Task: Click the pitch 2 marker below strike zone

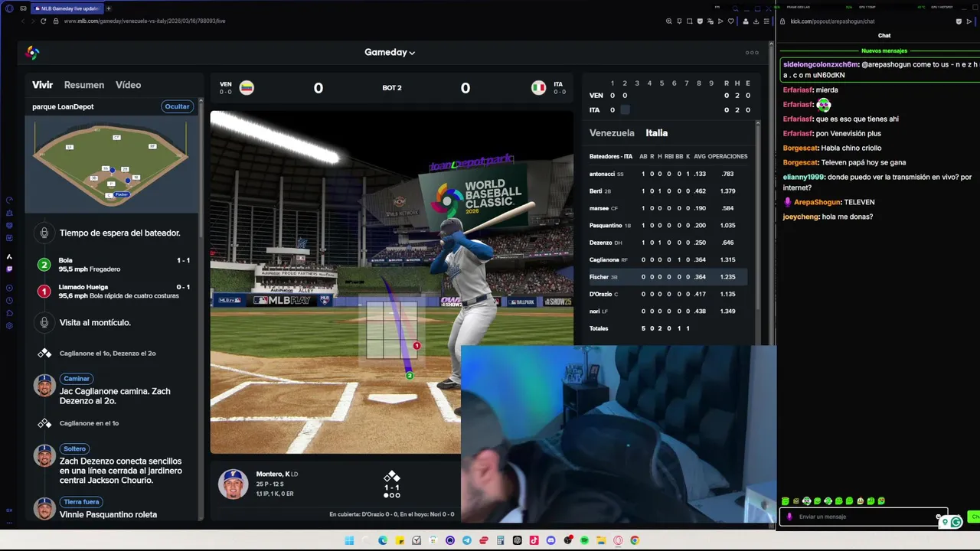Action: 410,375
